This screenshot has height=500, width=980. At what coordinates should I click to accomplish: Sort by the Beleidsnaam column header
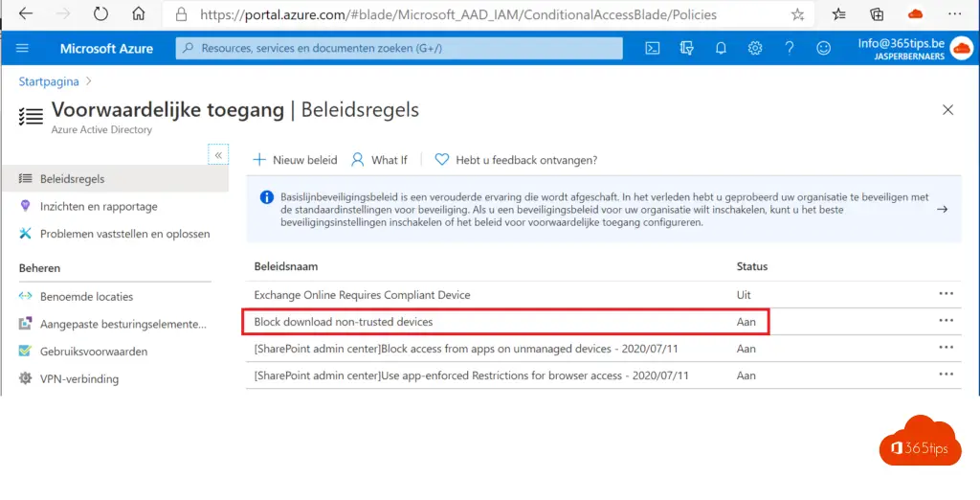285,266
